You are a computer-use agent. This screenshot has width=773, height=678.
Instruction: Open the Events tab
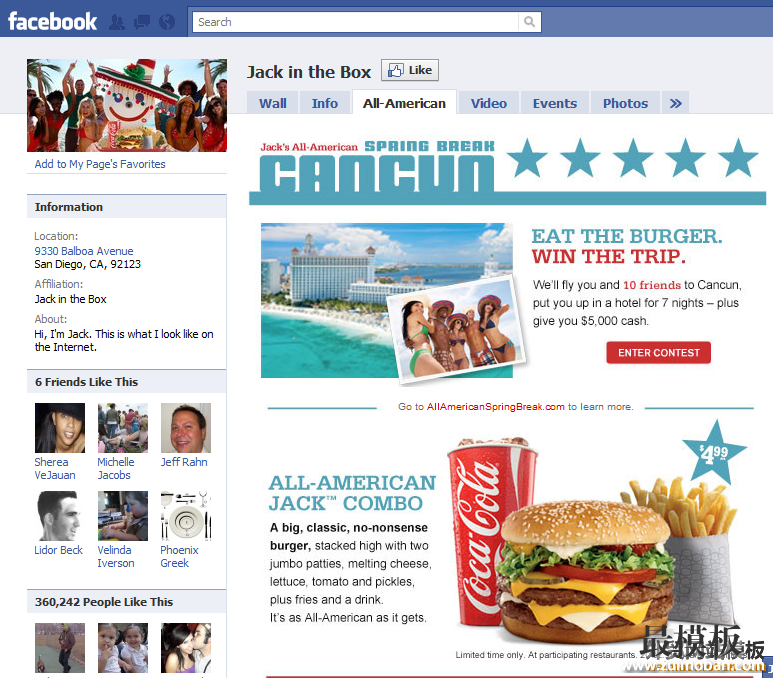pos(555,103)
